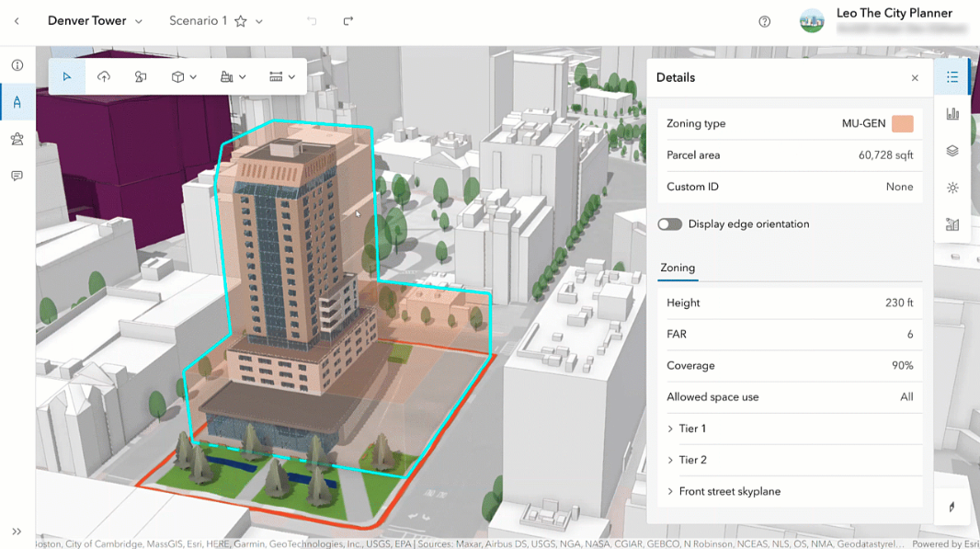Screen dimensions: 980x549
Task: Open the building tool dropdown arrow
Action: tap(243, 77)
